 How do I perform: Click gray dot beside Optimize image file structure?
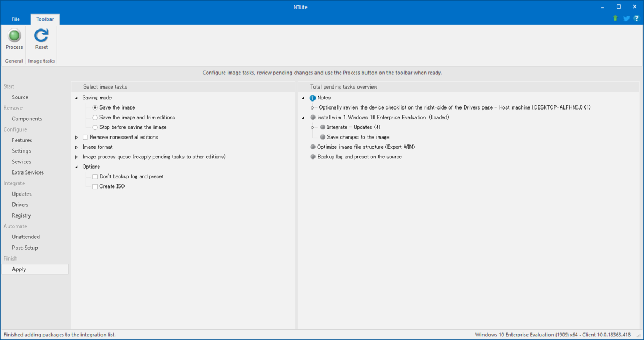313,147
